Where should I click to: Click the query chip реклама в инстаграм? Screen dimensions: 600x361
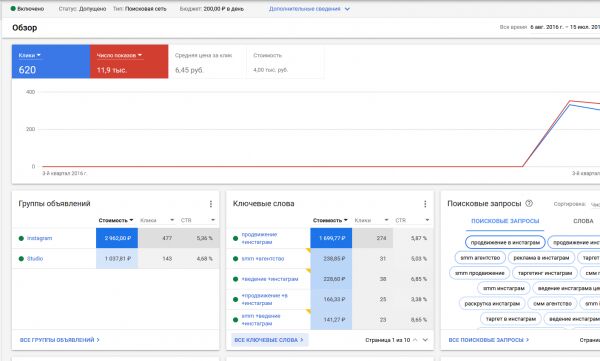pos(541,258)
